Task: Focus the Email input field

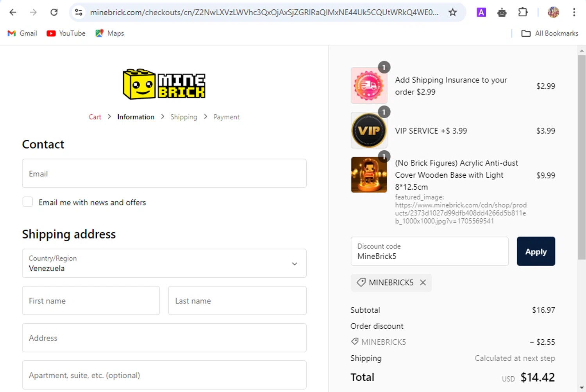Action: (x=164, y=173)
